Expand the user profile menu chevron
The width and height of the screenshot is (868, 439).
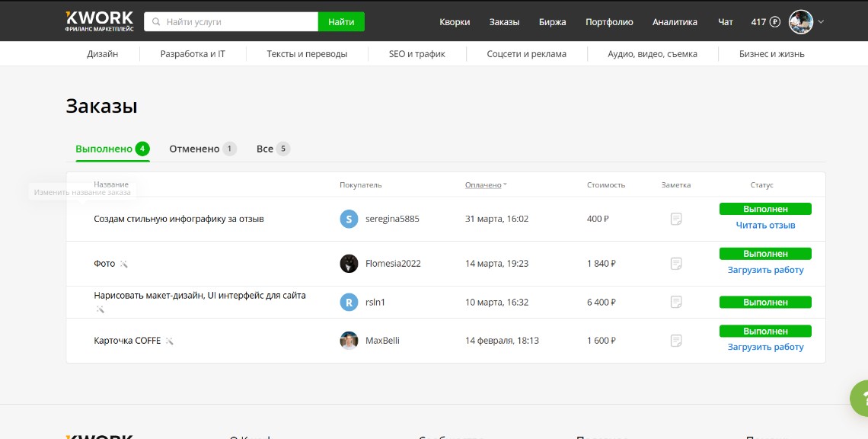click(x=821, y=22)
